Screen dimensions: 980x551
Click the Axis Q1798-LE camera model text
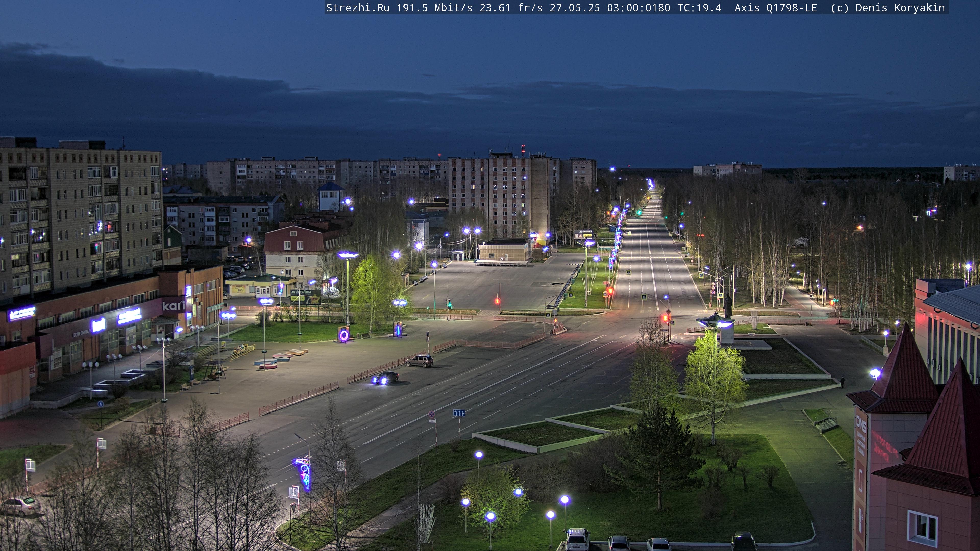coord(776,8)
